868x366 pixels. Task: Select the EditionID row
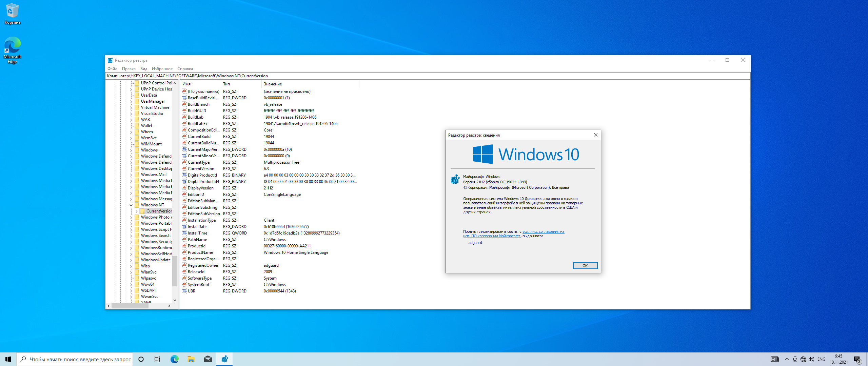tap(270, 195)
